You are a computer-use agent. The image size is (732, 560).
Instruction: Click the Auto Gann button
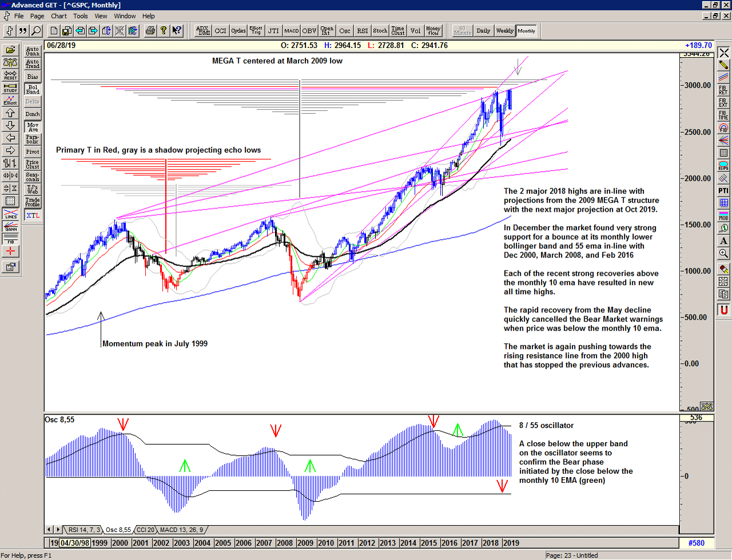click(33, 50)
